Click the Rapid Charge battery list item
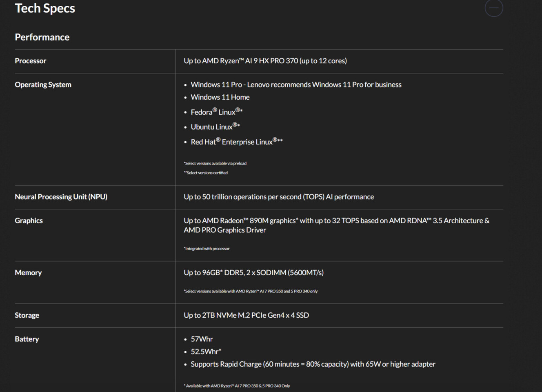Image resolution: width=542 pixels, height=392 pixels. 313,364
